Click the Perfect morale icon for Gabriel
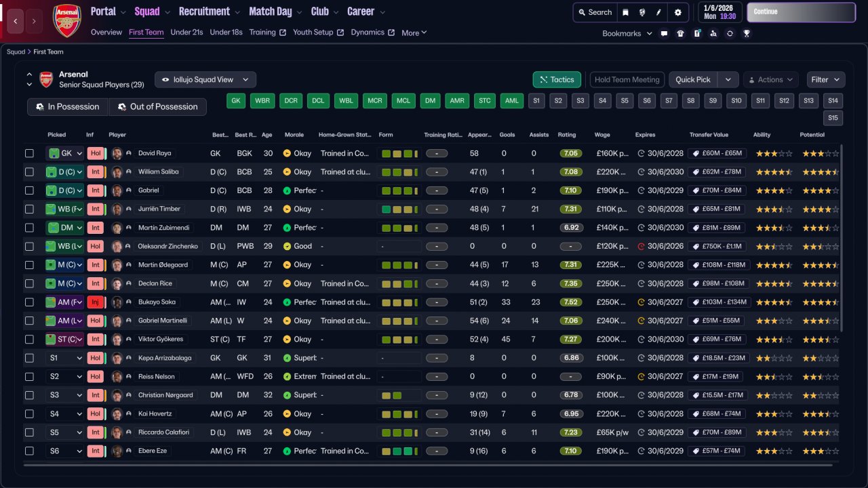The height and width of the screenshot is (488, 868). click(x=287, y=190)
